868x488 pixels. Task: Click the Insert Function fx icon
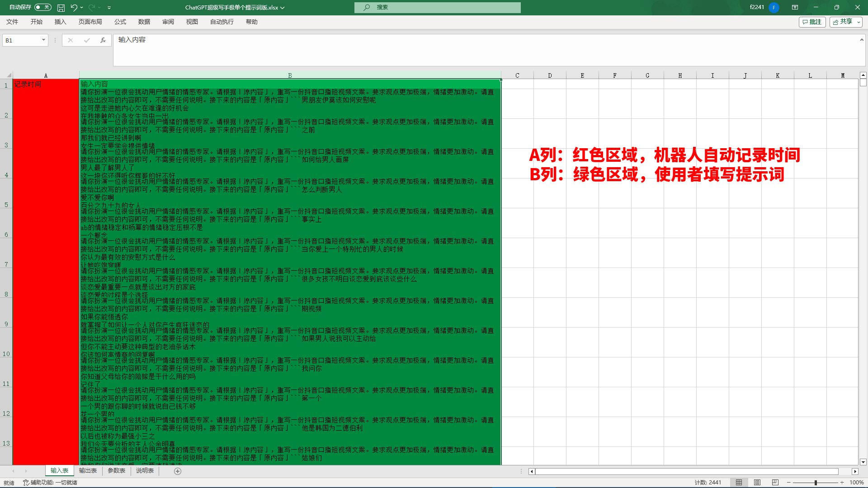pyautogui.click(x=103, y=40)
